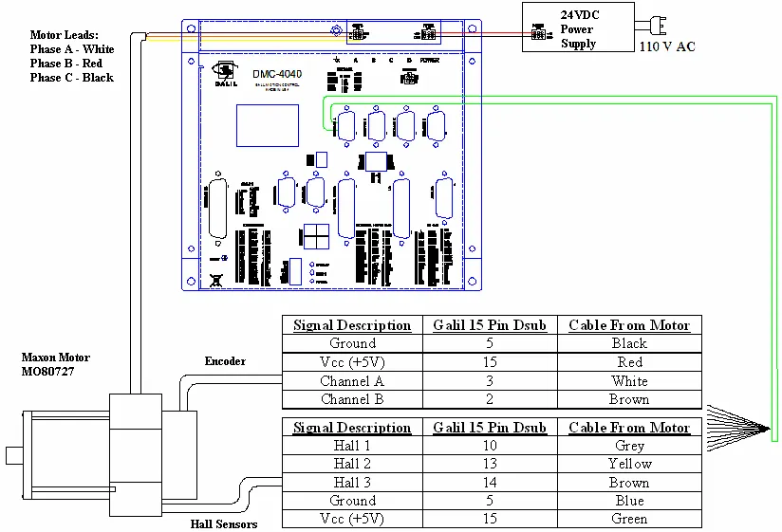This screenshot has width=782, height=532.
Task: Click "Signal Description" header in the Hall table
Action: [x=352, y=428]
